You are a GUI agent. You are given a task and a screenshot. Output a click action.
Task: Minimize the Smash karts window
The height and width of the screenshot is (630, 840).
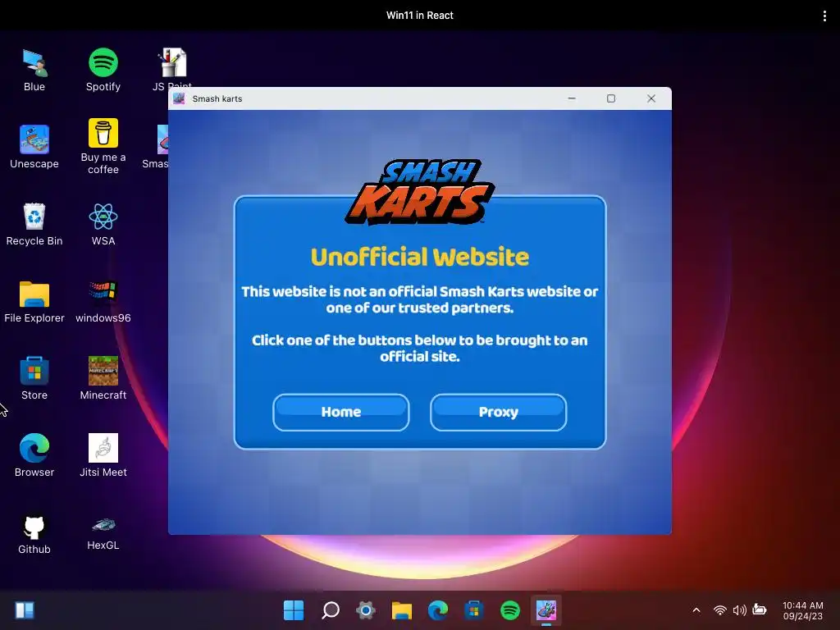click(572, 98)
